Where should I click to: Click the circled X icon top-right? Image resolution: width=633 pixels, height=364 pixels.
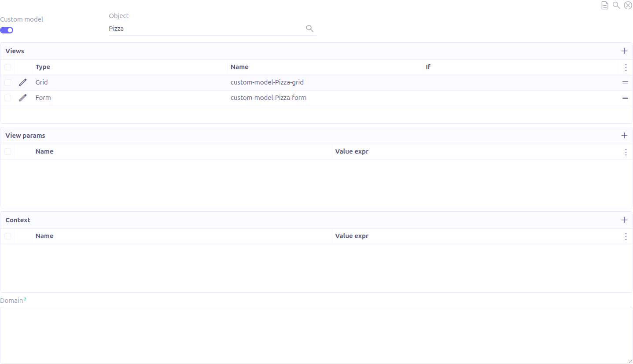coord(628,5)
